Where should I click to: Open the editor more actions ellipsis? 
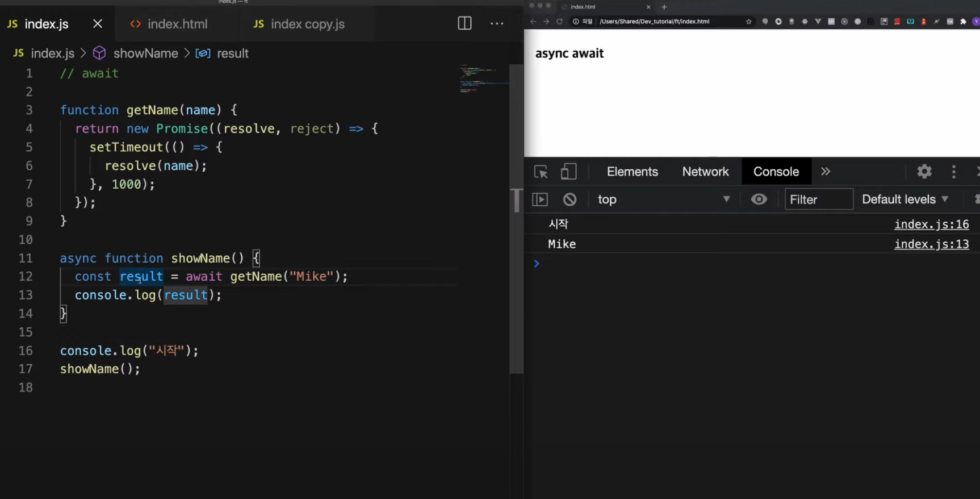(x=497, y=24)
